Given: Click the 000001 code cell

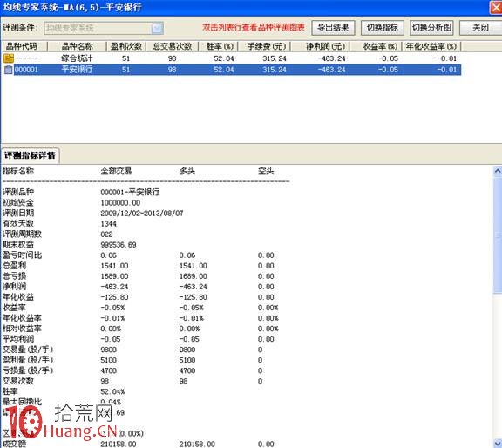Looking at the screenshot, I should 26,70.
